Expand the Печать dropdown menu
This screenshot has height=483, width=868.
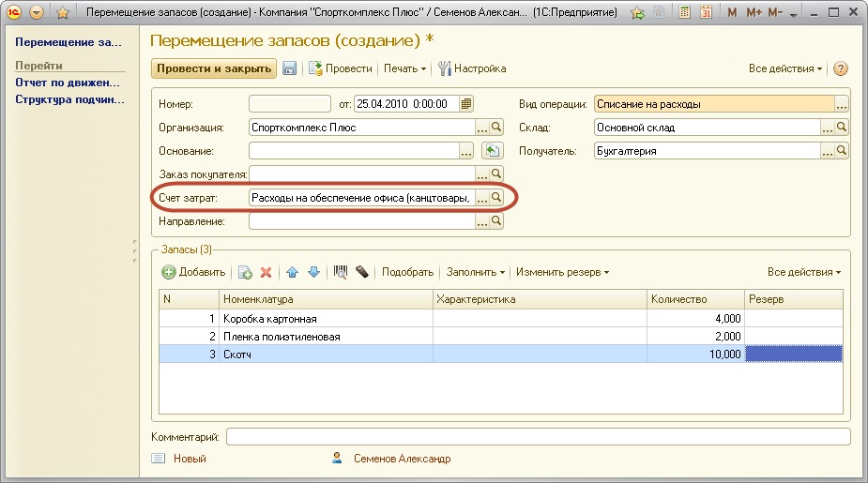click(x=404, y=68)
